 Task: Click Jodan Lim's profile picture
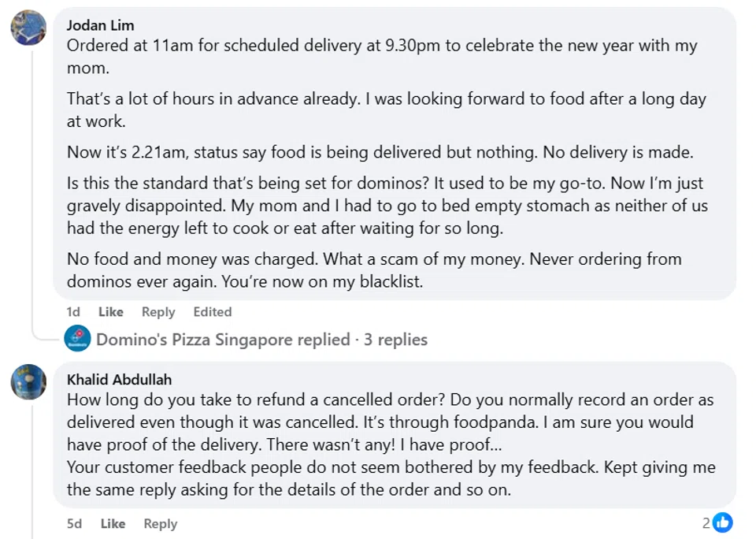(x=28, y=28)
